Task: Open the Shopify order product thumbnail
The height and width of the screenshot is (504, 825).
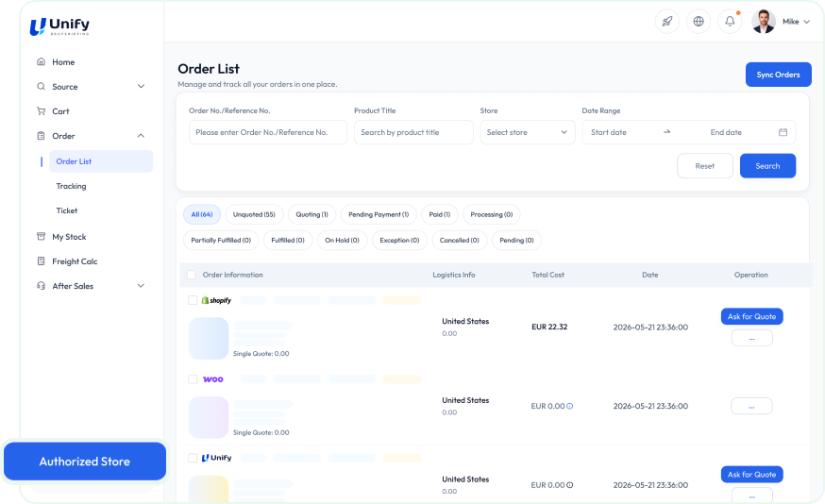Action: point(209,338)
